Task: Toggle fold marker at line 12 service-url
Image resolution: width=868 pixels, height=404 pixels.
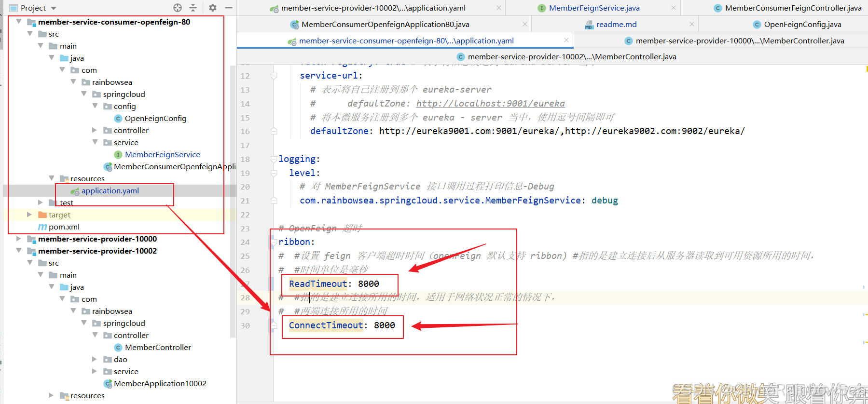Action: click(274, 76)
